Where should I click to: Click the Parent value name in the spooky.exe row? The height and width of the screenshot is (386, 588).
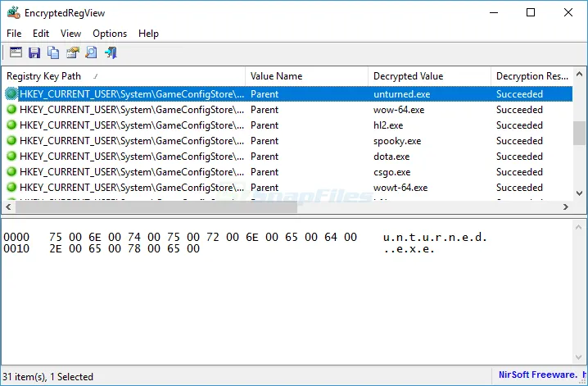[265, 141]
